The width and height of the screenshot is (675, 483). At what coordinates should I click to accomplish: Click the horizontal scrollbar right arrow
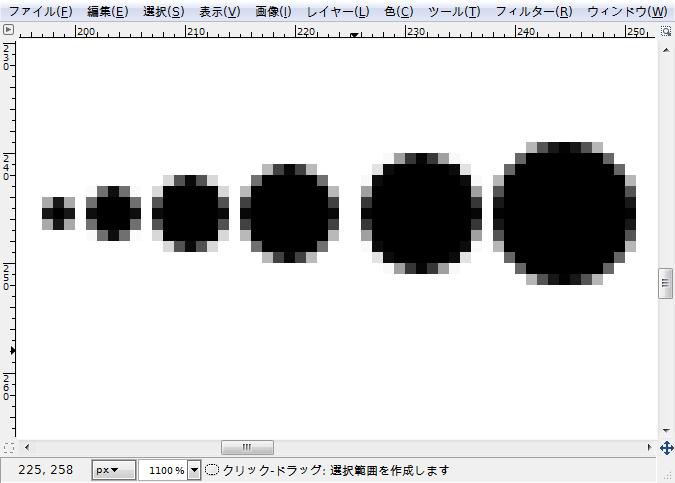pyautogui.click(x=650, y=447)
